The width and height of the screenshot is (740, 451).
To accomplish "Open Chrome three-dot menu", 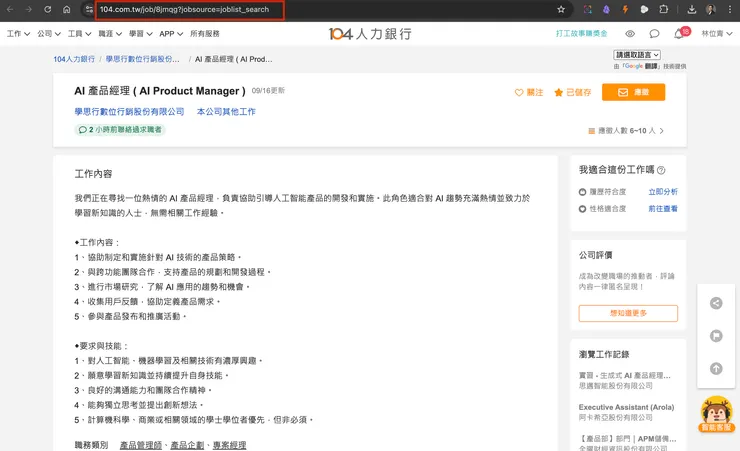I will (x=730, y=9).
